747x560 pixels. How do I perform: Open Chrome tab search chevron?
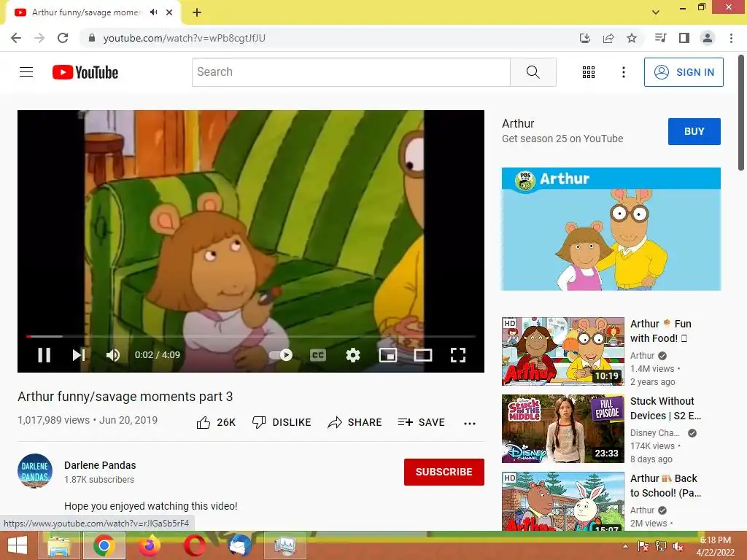(x=656, y=12)
